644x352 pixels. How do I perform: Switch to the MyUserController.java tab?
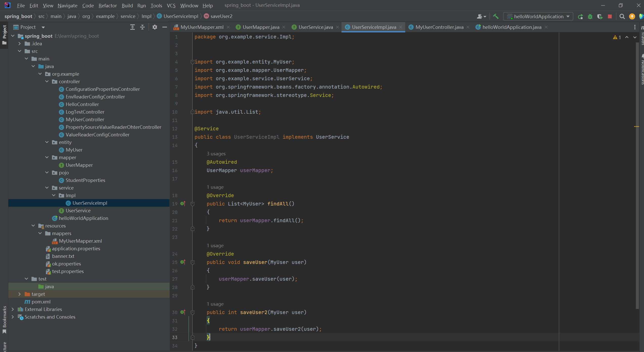pos(439,27)
